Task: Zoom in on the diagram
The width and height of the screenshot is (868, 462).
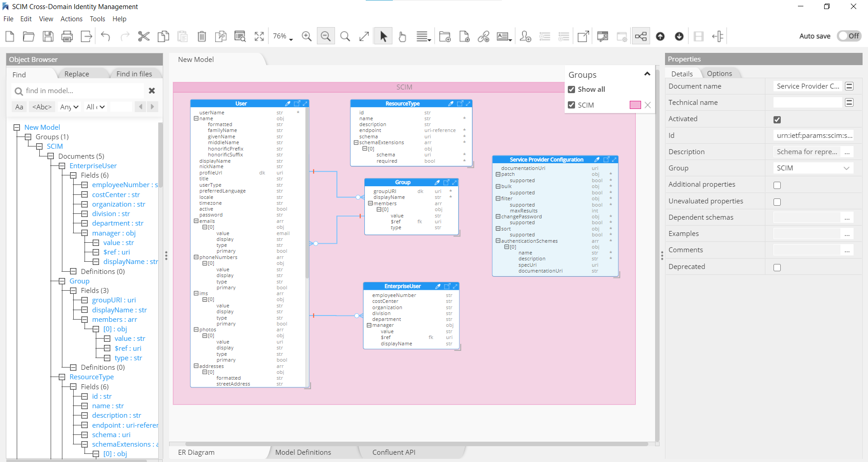Action: click(307, 36)
